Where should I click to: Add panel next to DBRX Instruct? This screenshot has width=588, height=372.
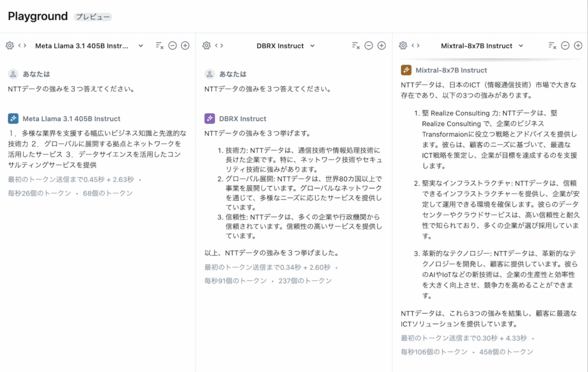[x=382, y=46]
